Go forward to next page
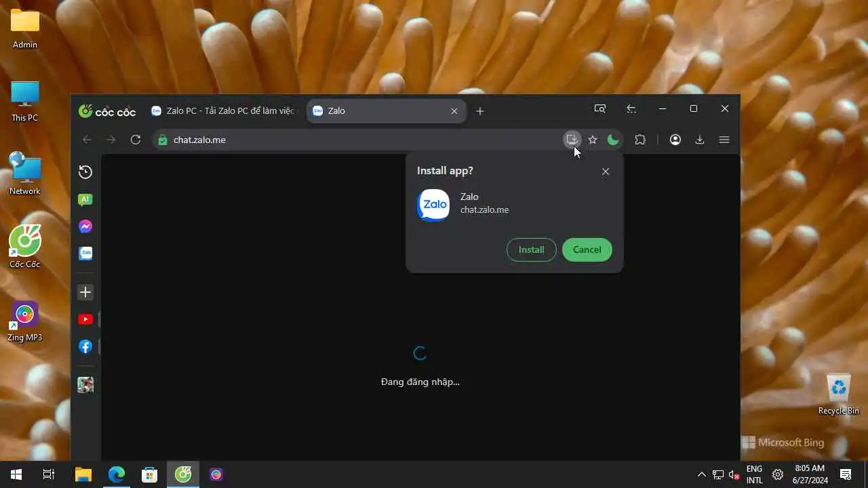 pos(111,140)
